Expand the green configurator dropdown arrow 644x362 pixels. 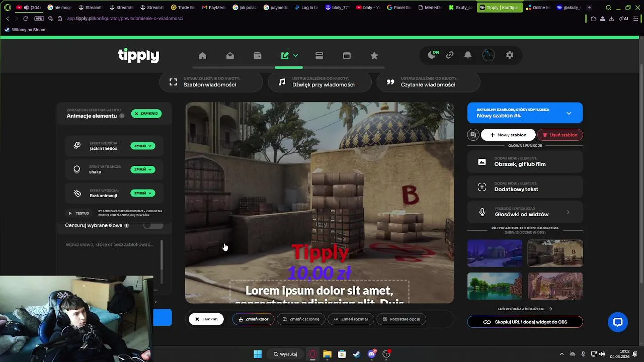click(x=295, y=56)
